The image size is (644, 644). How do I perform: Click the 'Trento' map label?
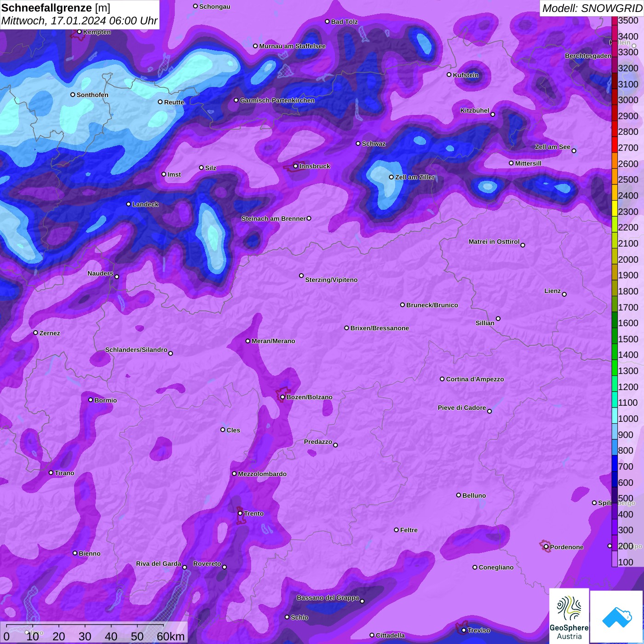(x=254, y=513)
